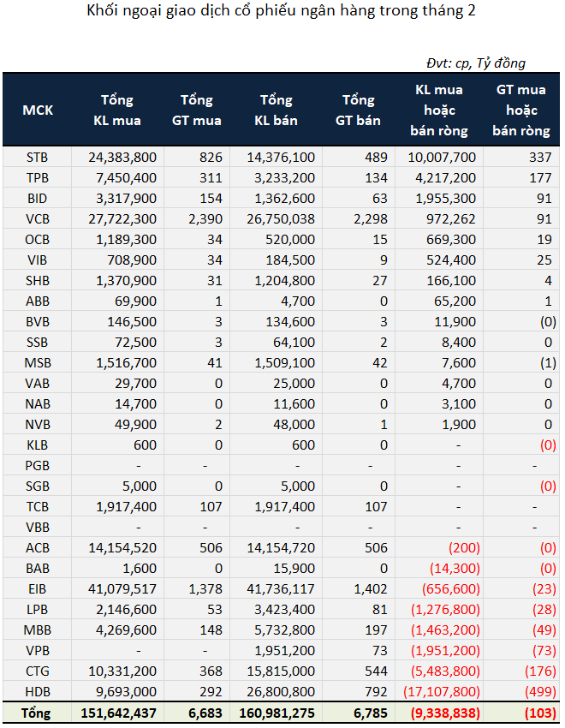Click the 'GT mua hoặc bán ròng' header

(521, 110)
